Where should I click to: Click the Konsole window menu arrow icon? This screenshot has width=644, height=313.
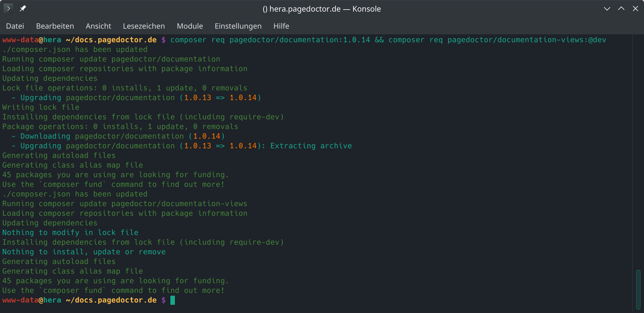tap(9, 9)
